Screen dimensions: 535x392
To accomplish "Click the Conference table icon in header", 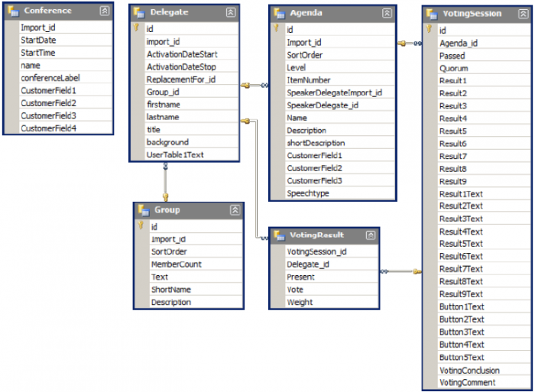I will coord(13,11).
